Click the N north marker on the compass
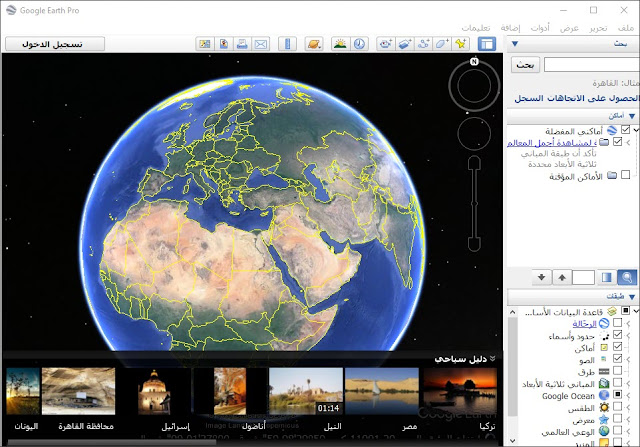 pos(474,62)
